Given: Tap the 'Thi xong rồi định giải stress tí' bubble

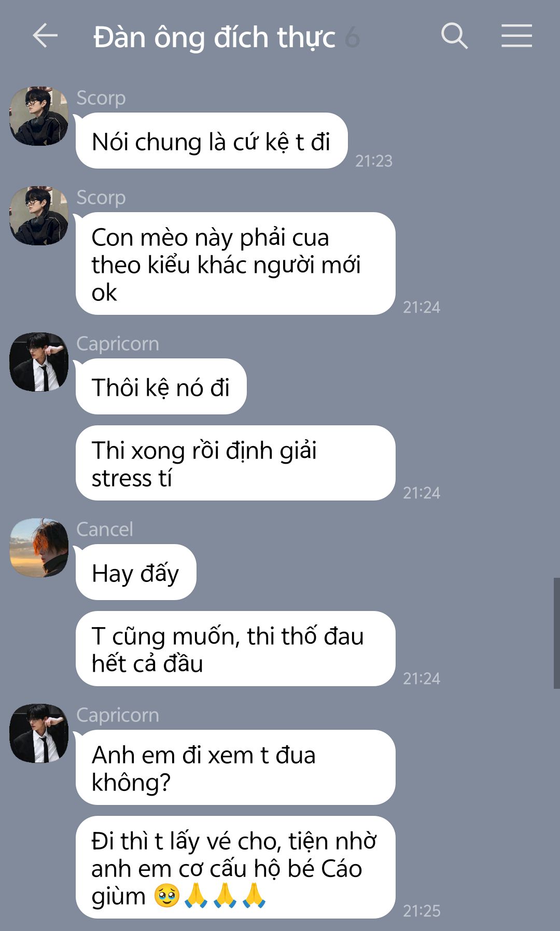Looking at the screenshot, I should (235, 463).
